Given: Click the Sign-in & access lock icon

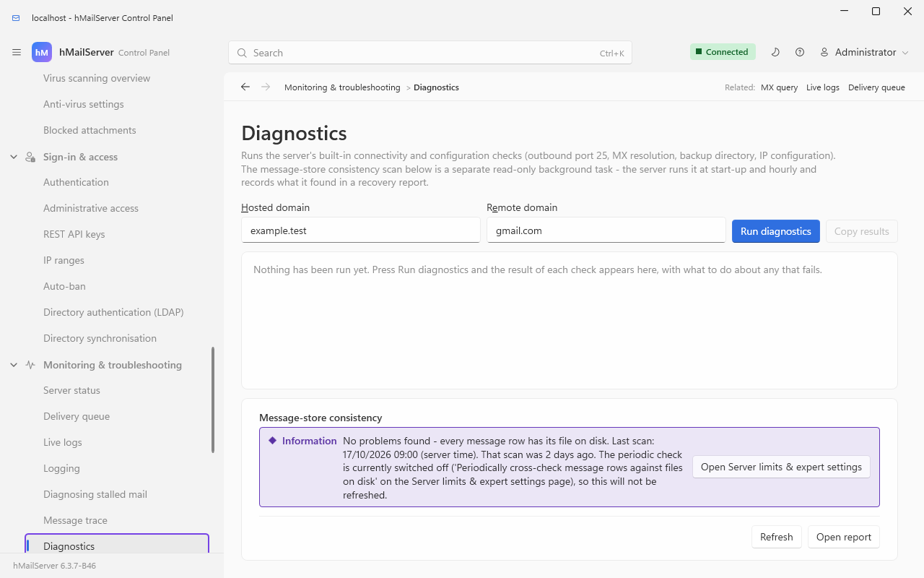Looking at the screenshot, I should (30, 157).
